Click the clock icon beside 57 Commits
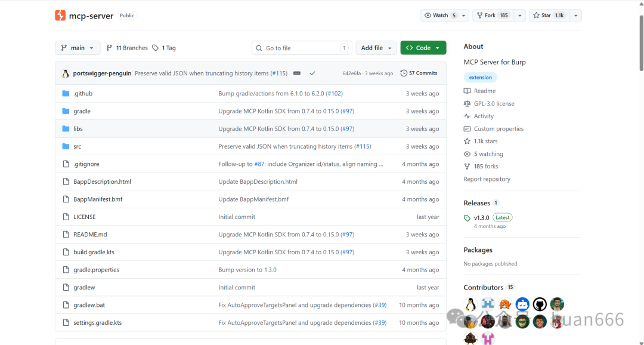Viewport: 644px width, 345px height. pyautogui.click(x=404, y=73)
